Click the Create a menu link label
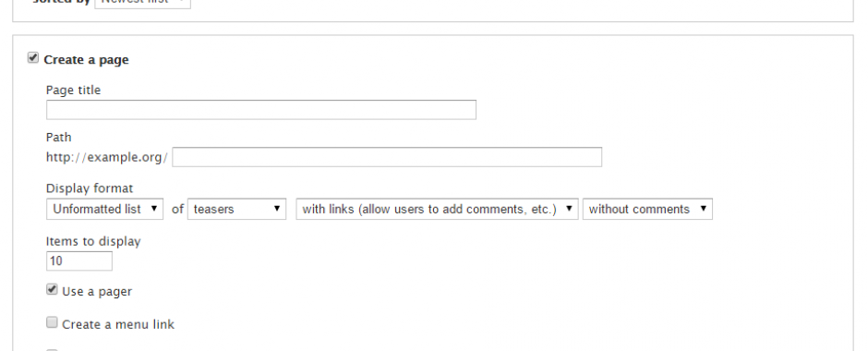868x351 pixels. pyautogui.click(x=118, y=324)
